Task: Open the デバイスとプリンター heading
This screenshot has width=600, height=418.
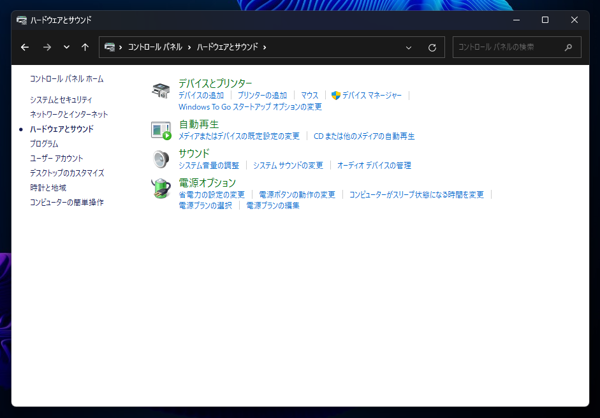Action: 215,83
